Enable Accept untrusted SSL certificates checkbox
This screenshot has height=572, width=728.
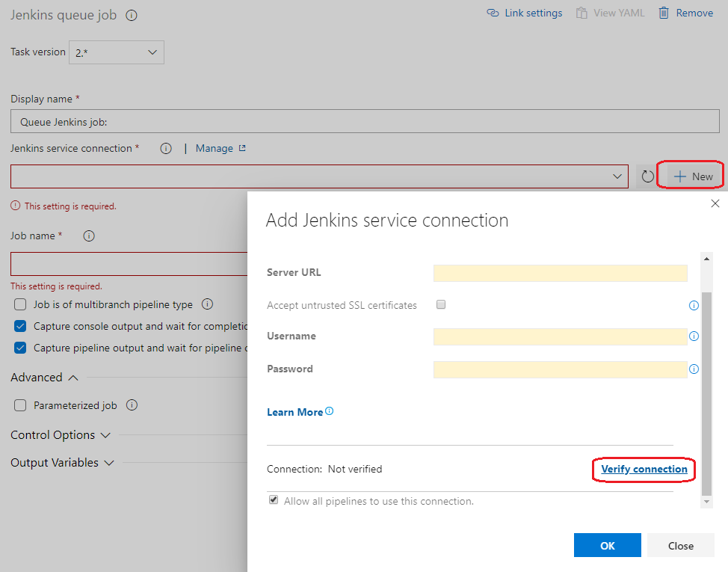(x=441, y=305)
